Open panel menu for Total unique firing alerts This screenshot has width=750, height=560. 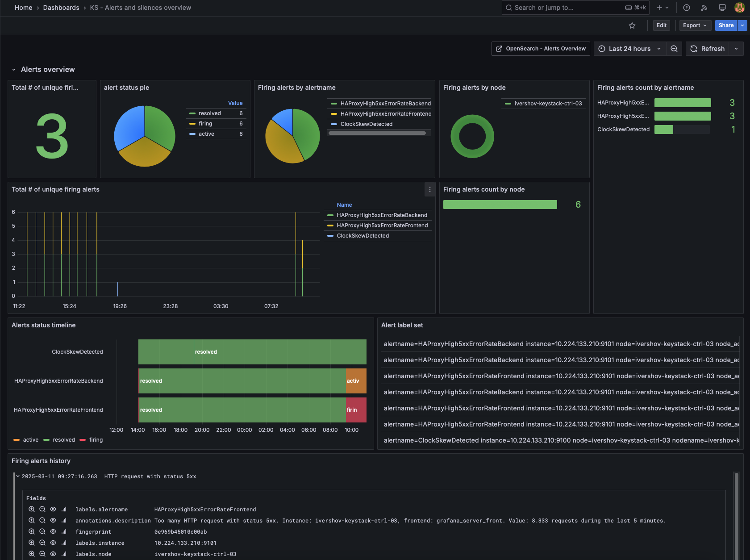coord(430,189)
